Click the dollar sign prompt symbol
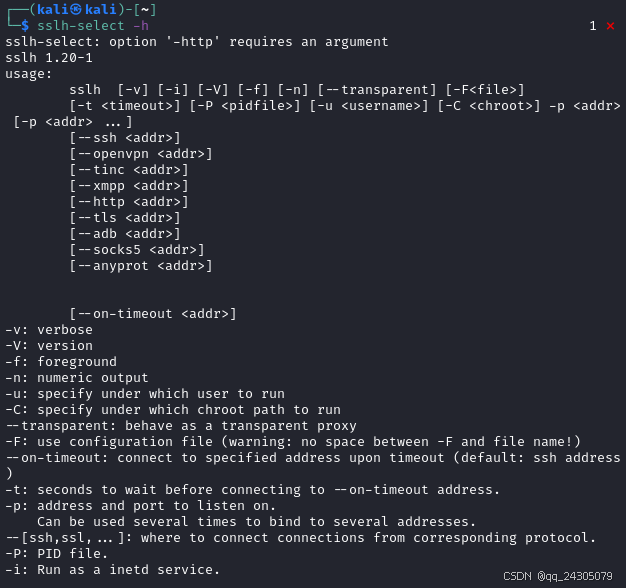 click(x=25, y=26)
